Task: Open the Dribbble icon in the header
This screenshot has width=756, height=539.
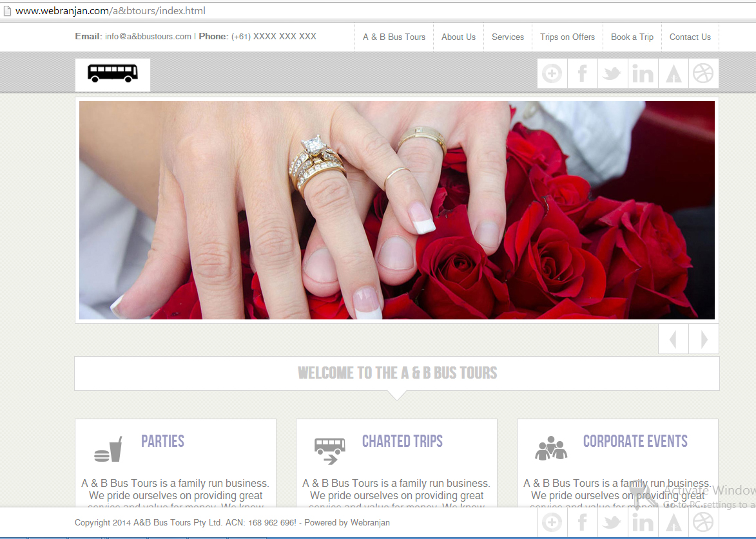Action: 703,73
